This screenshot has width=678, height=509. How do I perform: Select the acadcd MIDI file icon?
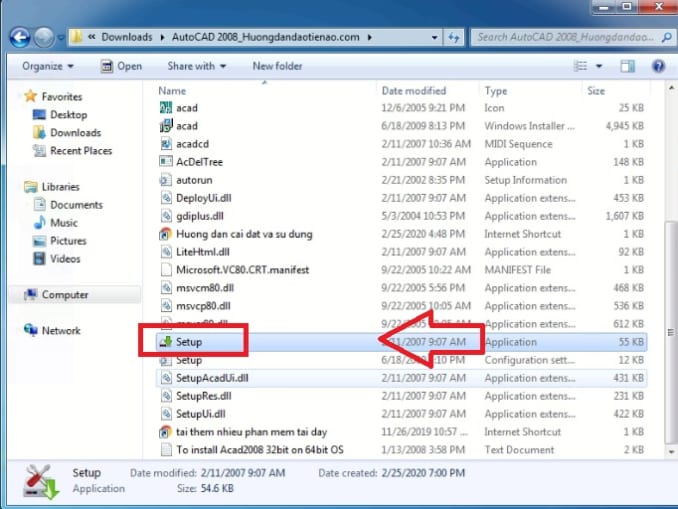point(166,144)
